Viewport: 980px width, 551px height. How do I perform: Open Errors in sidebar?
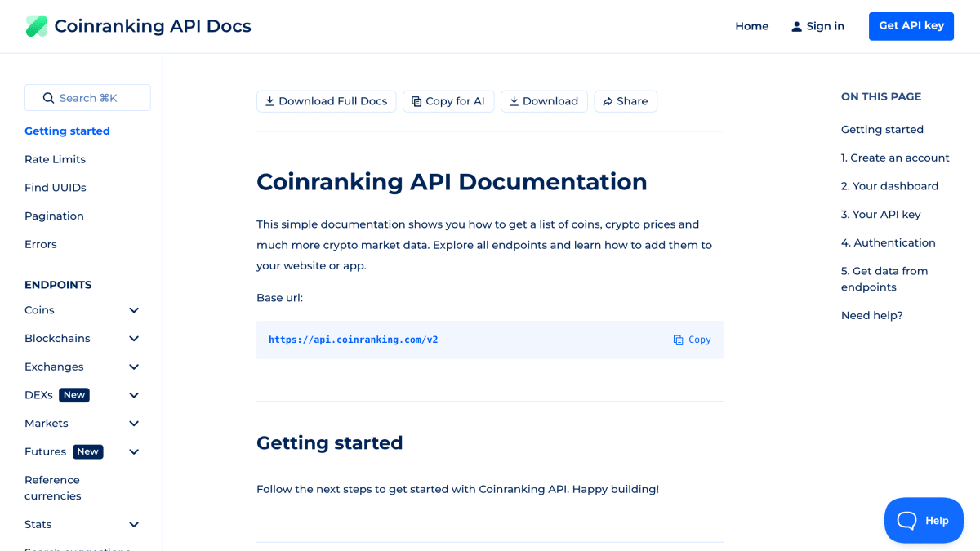pyautogui.click(x=41, y=244)
